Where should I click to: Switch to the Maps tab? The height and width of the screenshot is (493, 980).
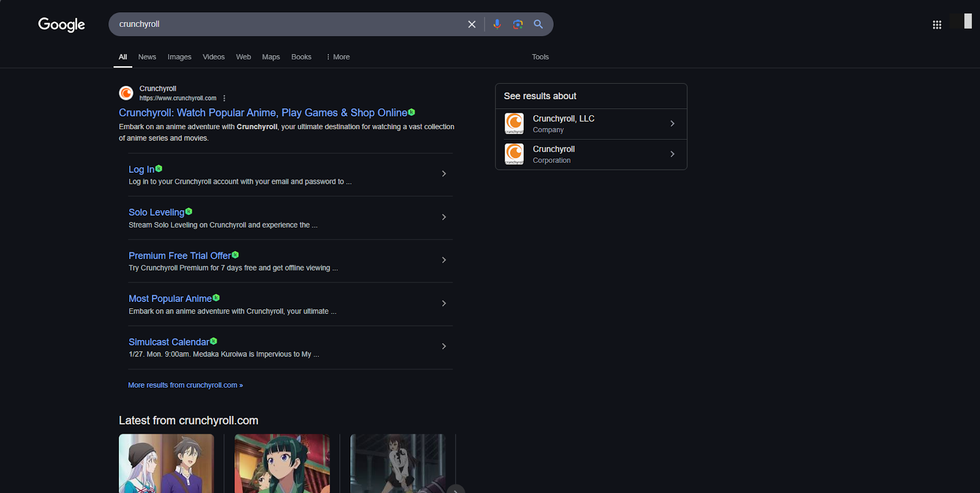pyautogui.click(x=271, y=57)
